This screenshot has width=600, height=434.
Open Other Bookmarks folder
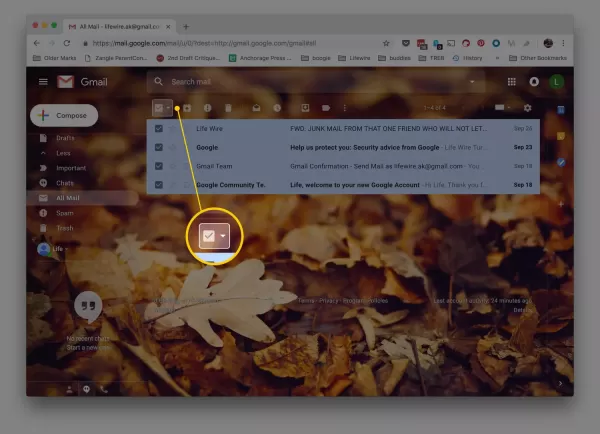538,58
